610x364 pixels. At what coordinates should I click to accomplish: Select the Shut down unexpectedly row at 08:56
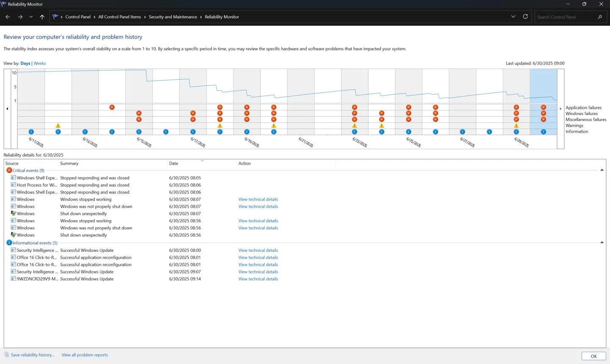tap(305, 235)
